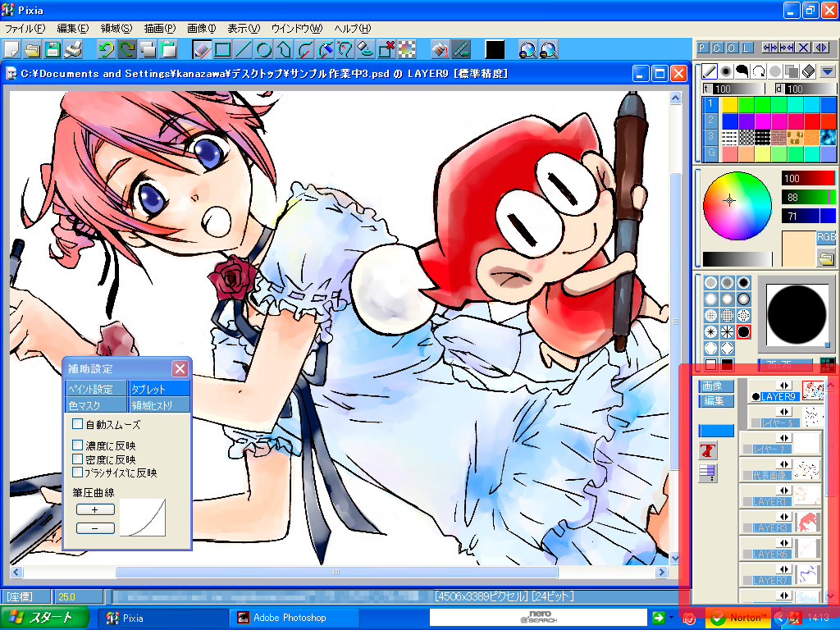Click LAYER3 left-right arrows button
The width and height of the screenshot is (840, 630).
pyautogui.click(x=784, y=517)
